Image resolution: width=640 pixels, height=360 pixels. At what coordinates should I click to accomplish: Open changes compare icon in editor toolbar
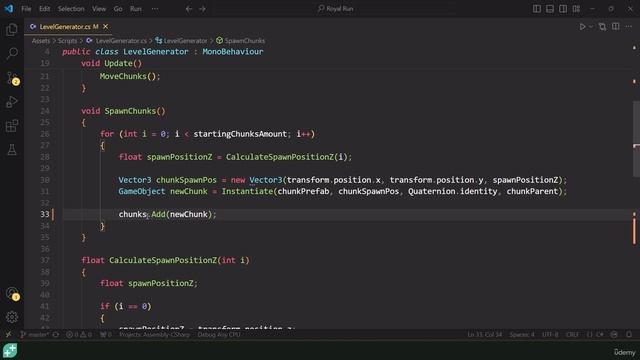click(602, 27)
